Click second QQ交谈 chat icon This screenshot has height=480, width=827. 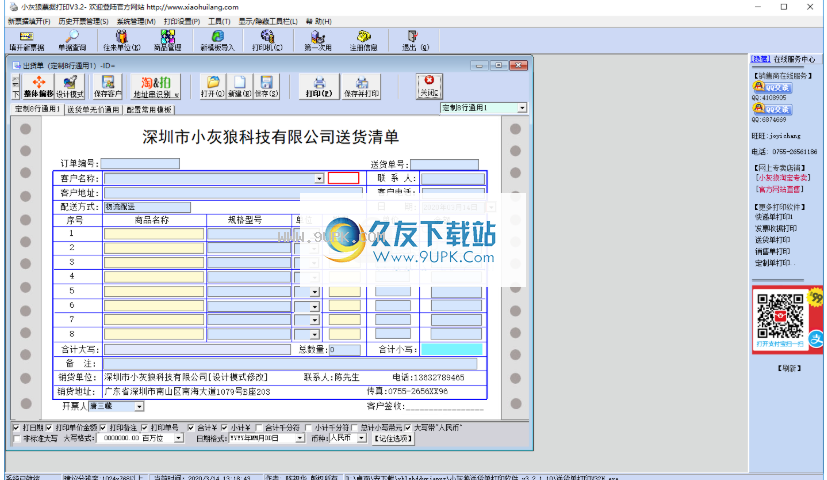pos(773,109)
